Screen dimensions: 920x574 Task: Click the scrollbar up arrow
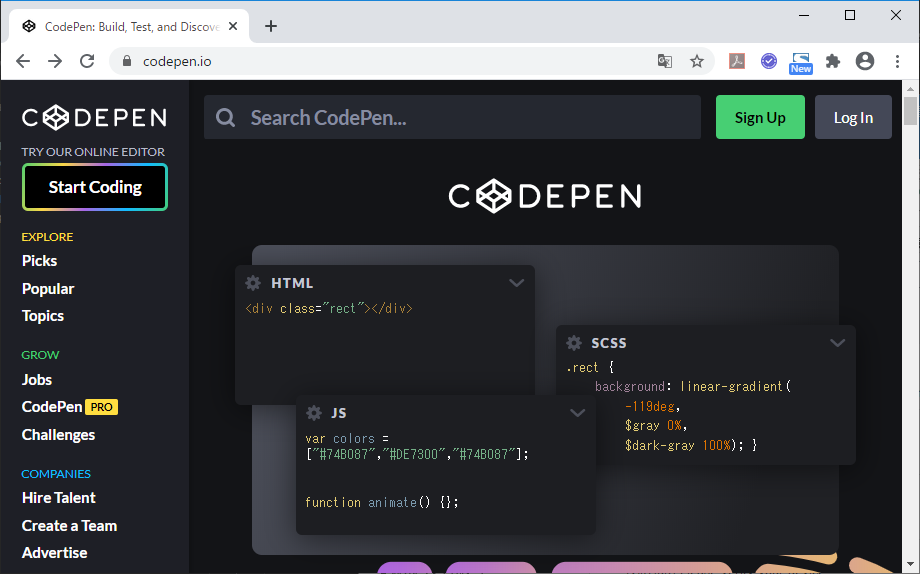click(910, 89)
